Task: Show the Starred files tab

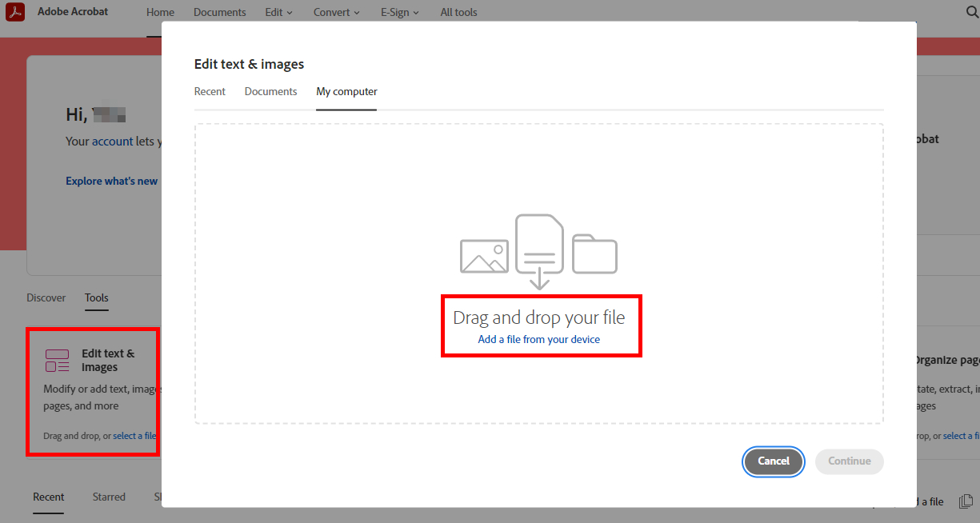Action: click(109, 497)
